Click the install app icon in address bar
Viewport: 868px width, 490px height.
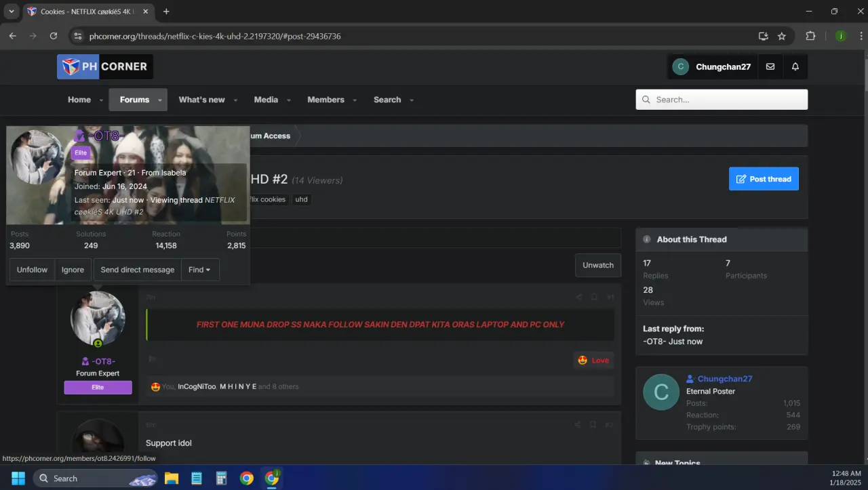(763, 36)
